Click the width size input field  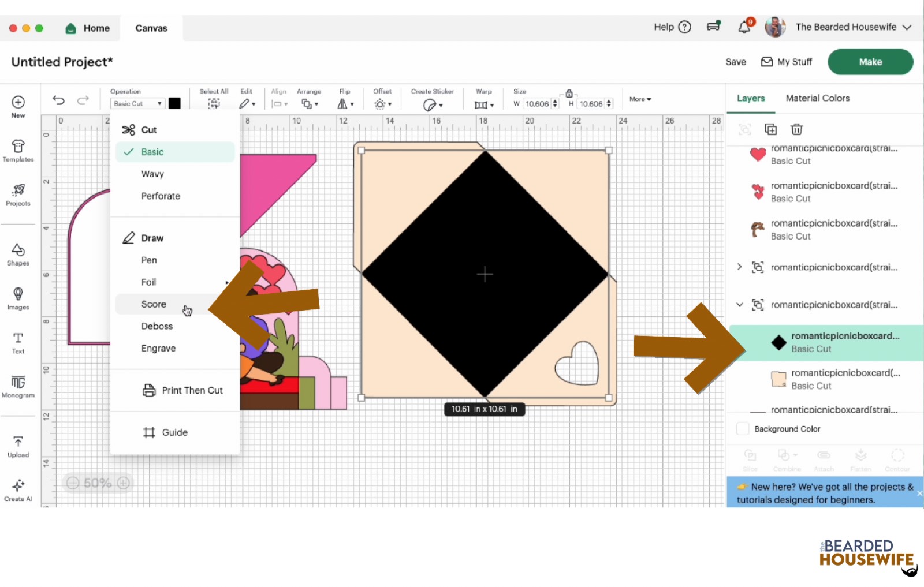[x=536, y=104]
